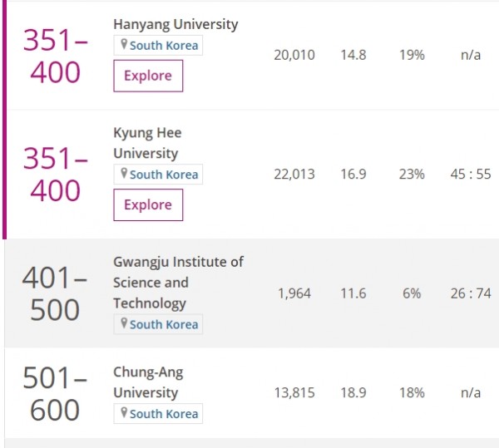Follow the South Korea link under Chung-Ang University
The image size is (499, 448).
point(164,414)
